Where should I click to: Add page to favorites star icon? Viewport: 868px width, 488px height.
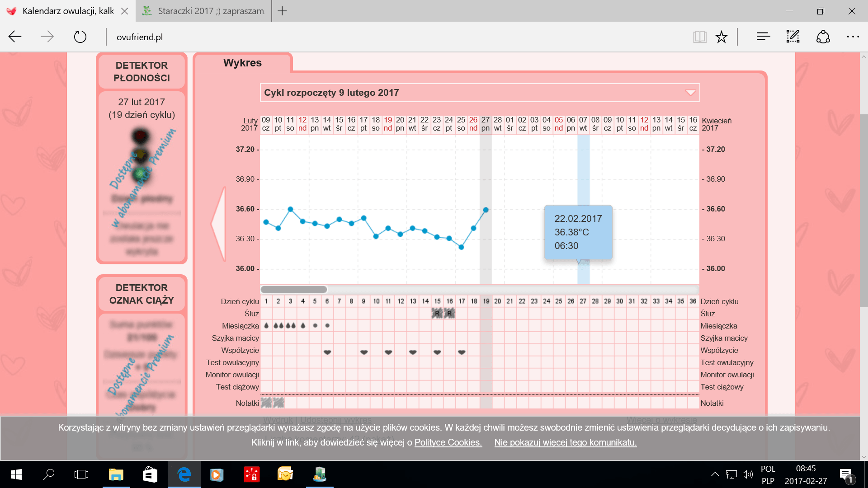coord(722,37)
